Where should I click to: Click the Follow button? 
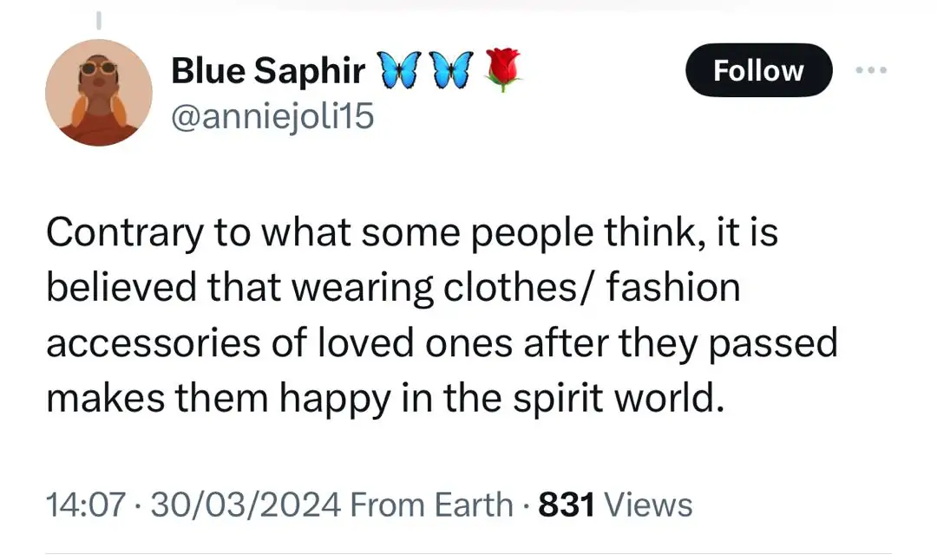pos(758,70)
